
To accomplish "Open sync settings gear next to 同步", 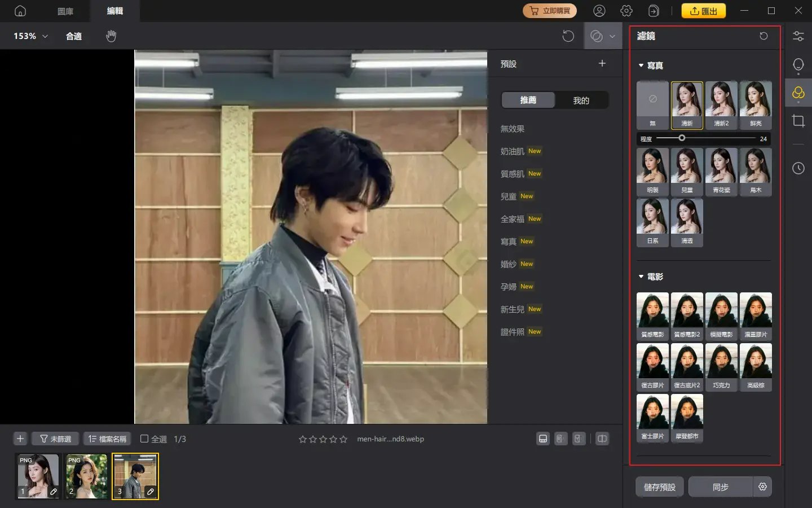I will pos(762,487).
